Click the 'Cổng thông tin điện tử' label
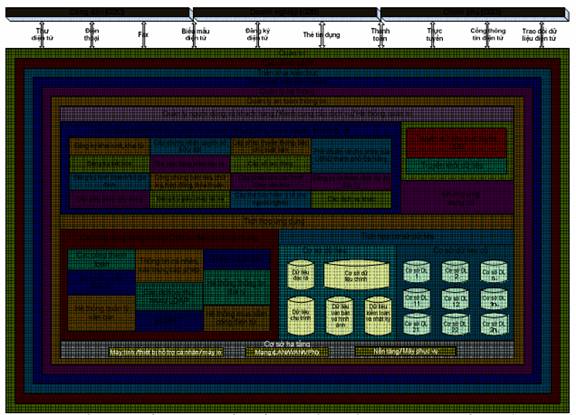The width and height of the screenshot is (576, 415). point(488,34)
